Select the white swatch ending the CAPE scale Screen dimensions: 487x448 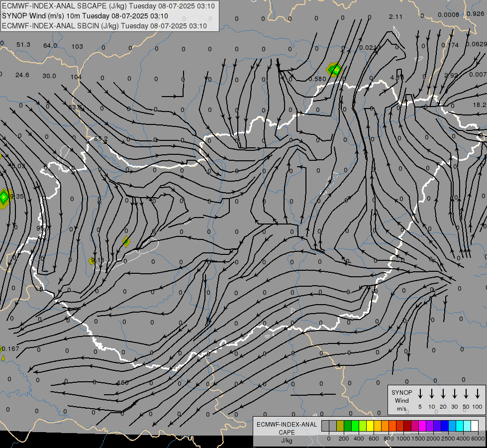point(474,426)
